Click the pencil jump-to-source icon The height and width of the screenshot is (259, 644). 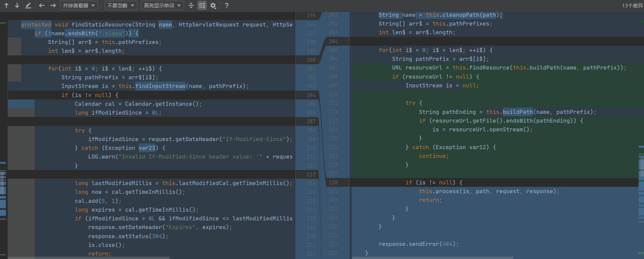click(28, 5)
